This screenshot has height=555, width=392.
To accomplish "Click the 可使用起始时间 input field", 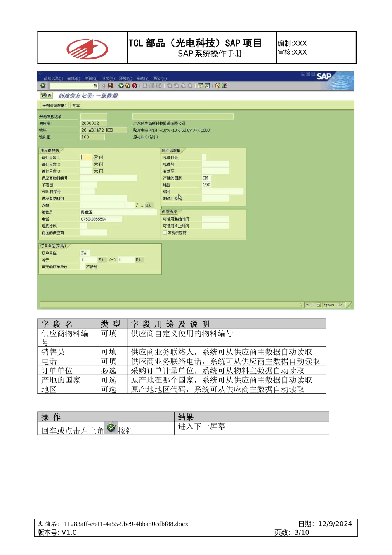I will (215, 219).
